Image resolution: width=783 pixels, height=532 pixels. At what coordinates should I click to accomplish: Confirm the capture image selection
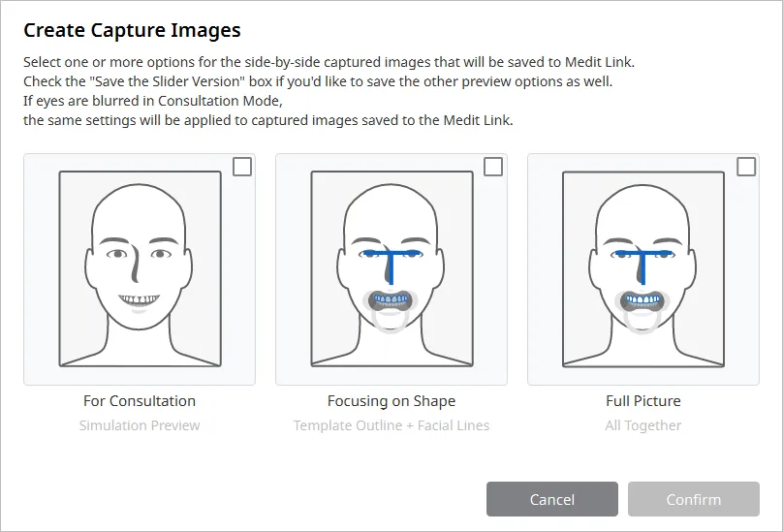(694, 499)
